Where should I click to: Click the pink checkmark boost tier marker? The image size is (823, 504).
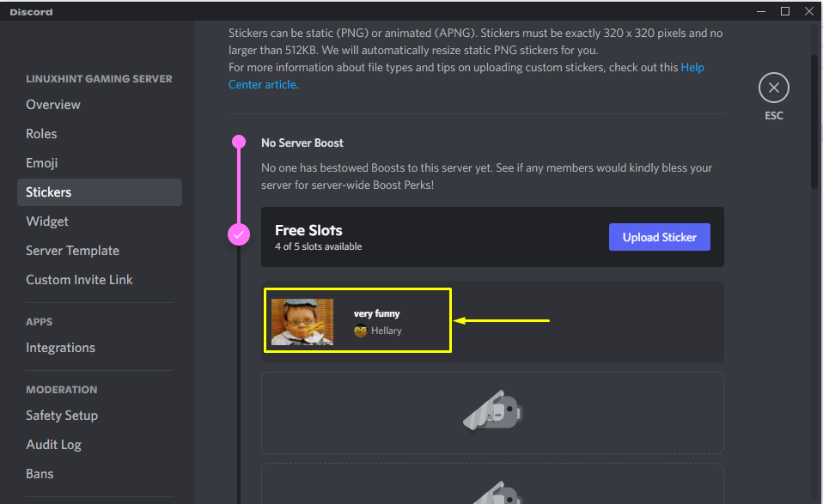pyautogui.click(x=239, y=234)
